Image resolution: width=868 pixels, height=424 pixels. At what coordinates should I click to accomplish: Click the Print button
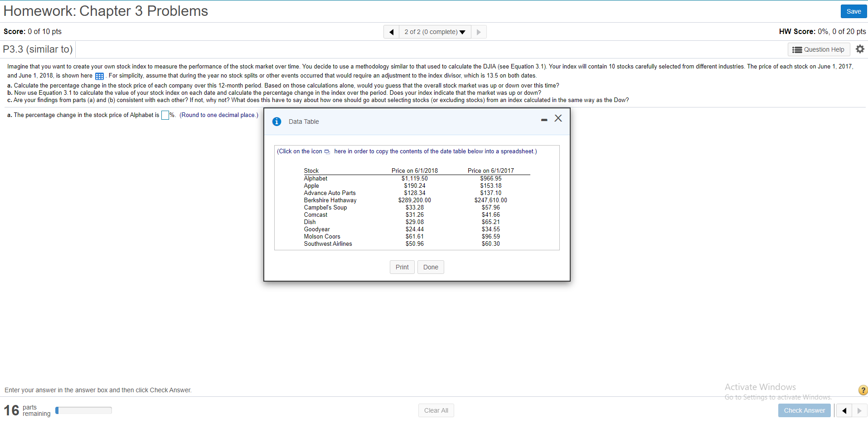coord(402,267)
